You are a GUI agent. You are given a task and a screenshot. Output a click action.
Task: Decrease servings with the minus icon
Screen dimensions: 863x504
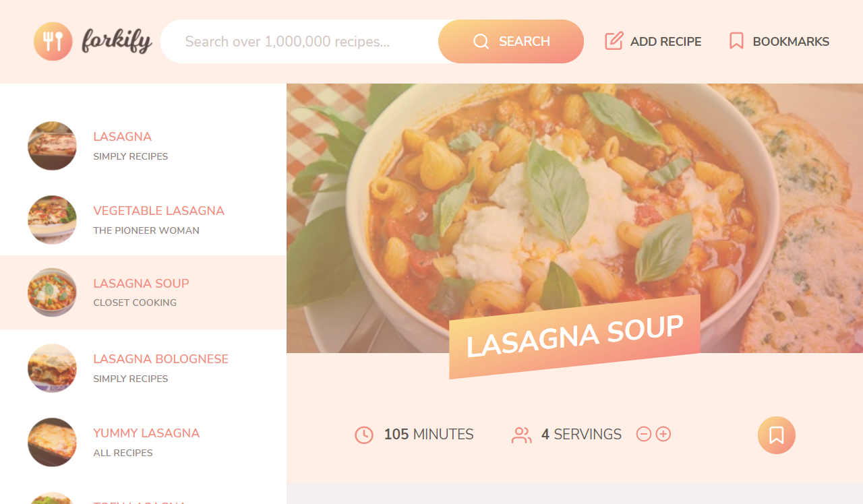644,434
